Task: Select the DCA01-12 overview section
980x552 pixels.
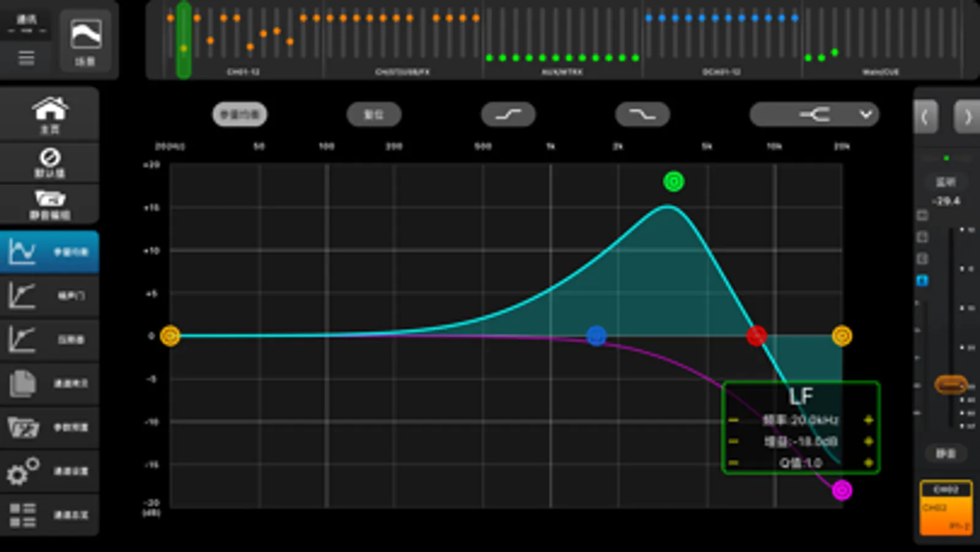Action: click(x=721, y=40)
